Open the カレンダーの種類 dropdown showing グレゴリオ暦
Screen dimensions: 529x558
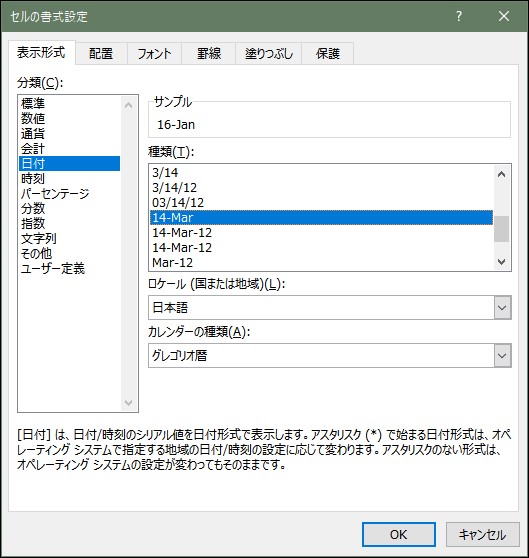pos(330,356)
